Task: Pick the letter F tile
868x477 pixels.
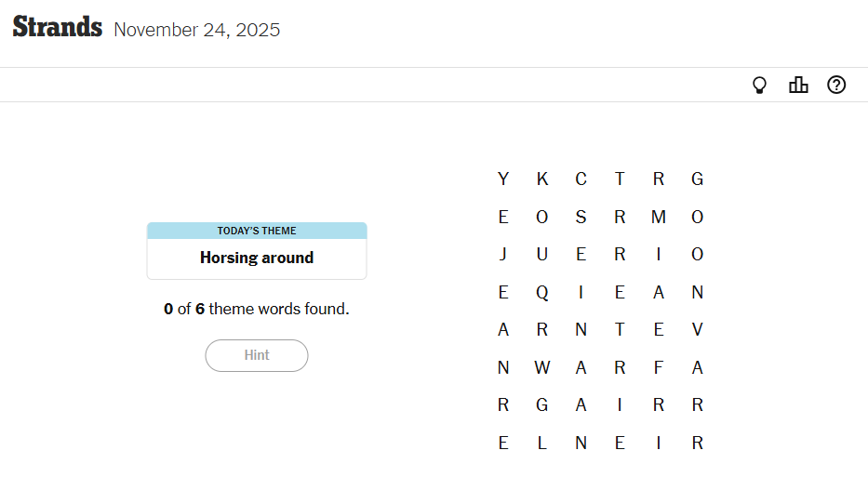Action: (659, 368)
